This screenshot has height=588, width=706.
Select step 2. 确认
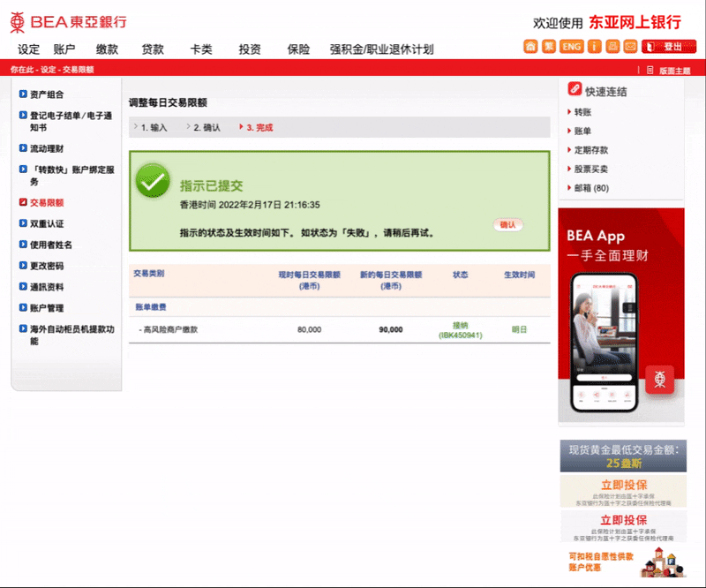click(x=207, y=127)
